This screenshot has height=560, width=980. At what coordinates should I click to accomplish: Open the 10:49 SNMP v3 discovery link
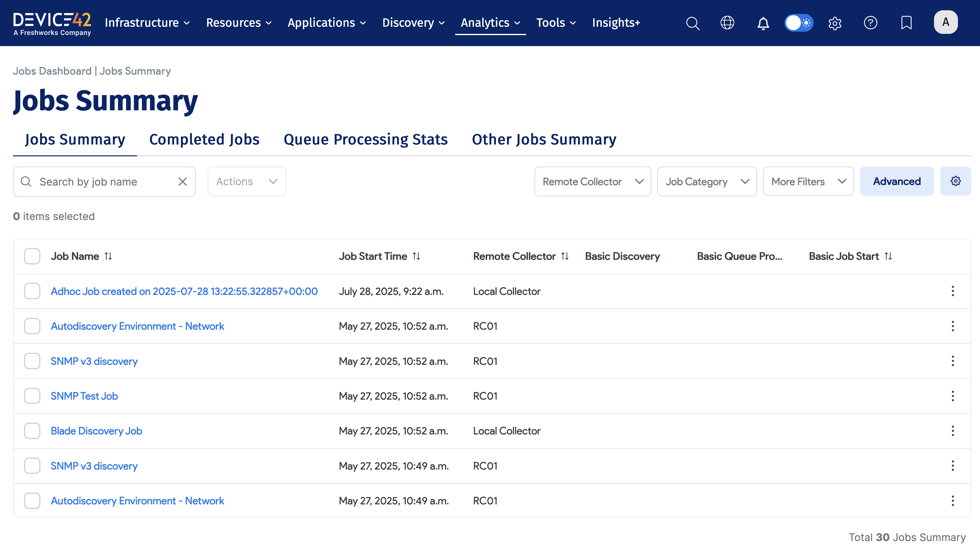point(94,466)
